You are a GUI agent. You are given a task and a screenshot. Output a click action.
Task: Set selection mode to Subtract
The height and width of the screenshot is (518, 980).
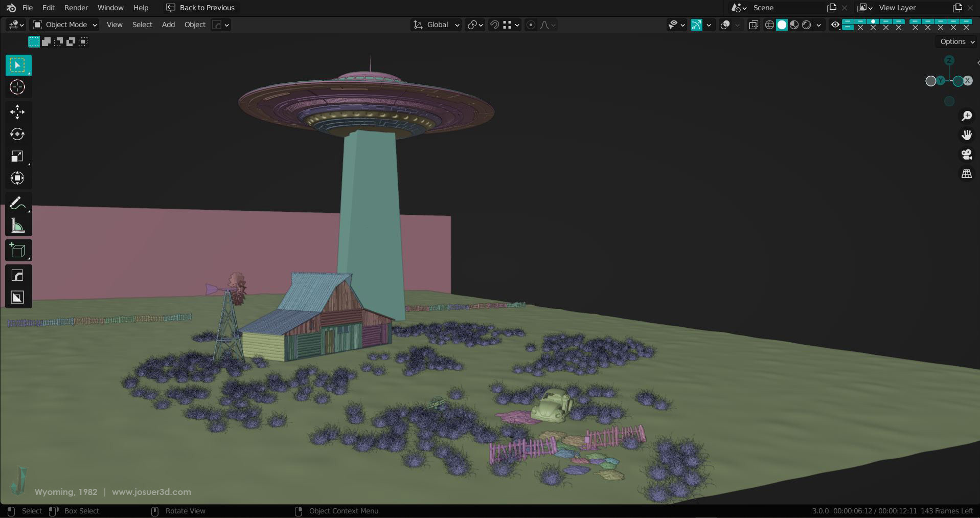tap(58, 41)
